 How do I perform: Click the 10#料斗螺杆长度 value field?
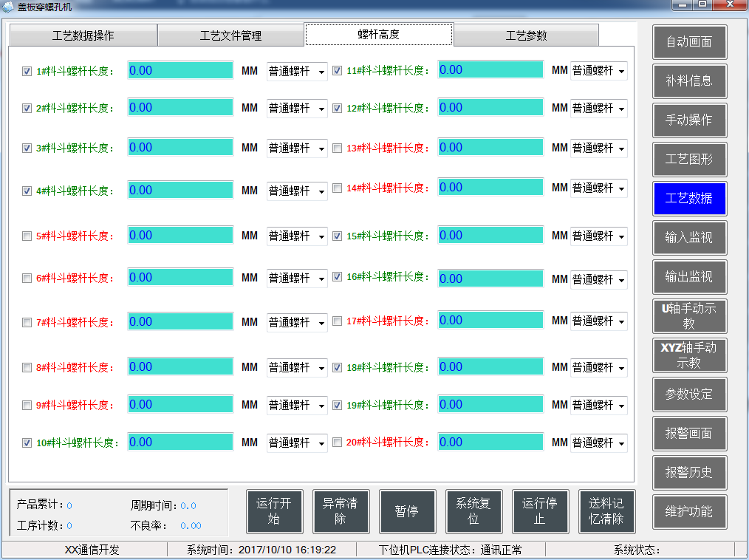[x=179, y=443]
